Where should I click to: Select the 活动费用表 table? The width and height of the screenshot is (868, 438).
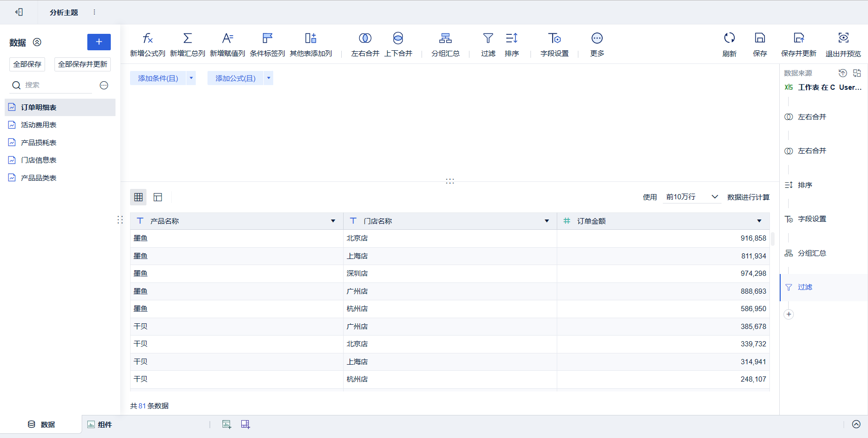[60, 125]
